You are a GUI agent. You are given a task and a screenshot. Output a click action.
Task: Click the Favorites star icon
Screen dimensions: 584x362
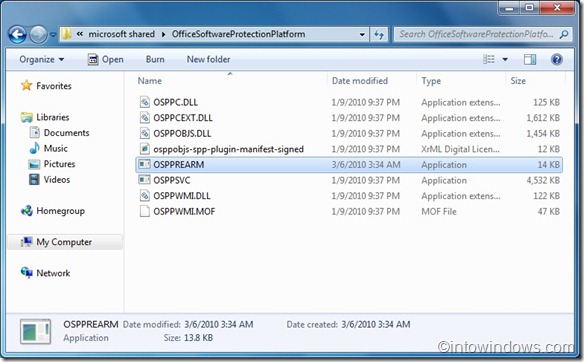pos(26,86)
